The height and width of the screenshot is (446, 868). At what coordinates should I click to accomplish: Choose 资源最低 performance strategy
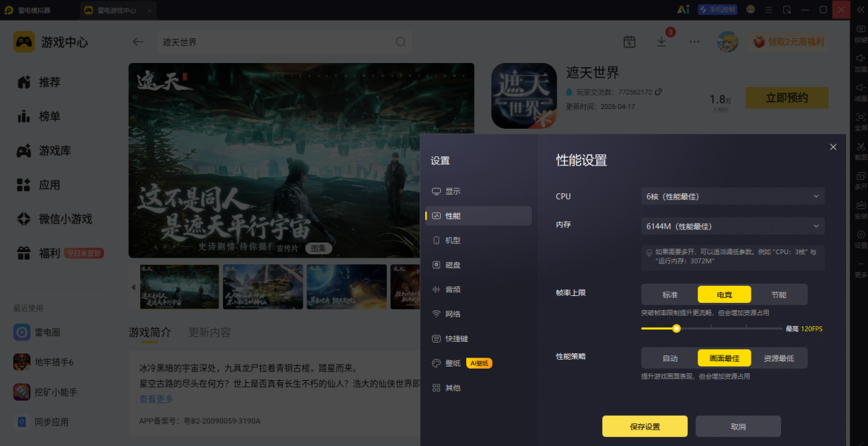point(779,358)
